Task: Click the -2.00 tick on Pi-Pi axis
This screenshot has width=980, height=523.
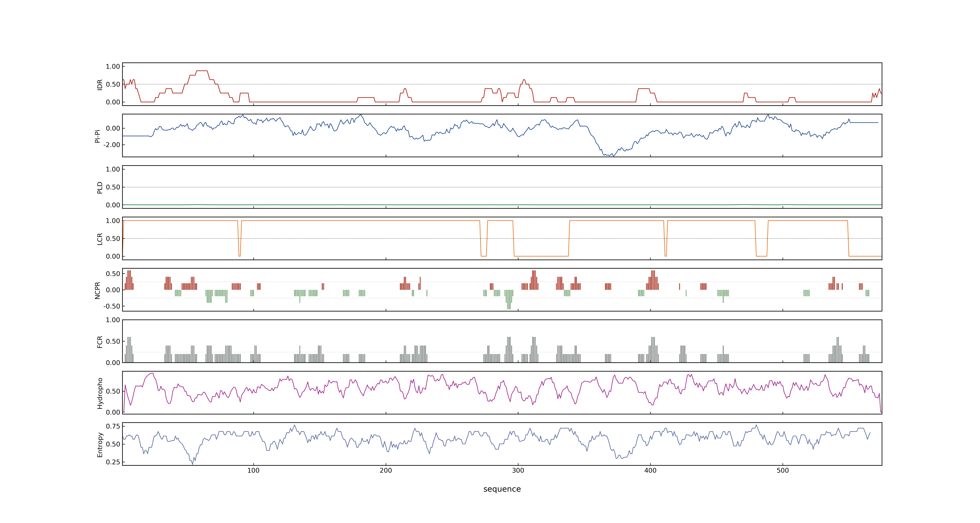Action: click(111, 145)
